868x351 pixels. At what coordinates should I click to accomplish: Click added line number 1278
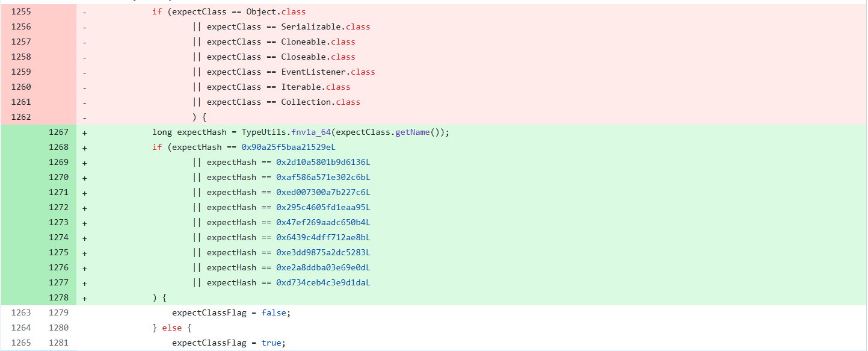click(x=59, y=297)
